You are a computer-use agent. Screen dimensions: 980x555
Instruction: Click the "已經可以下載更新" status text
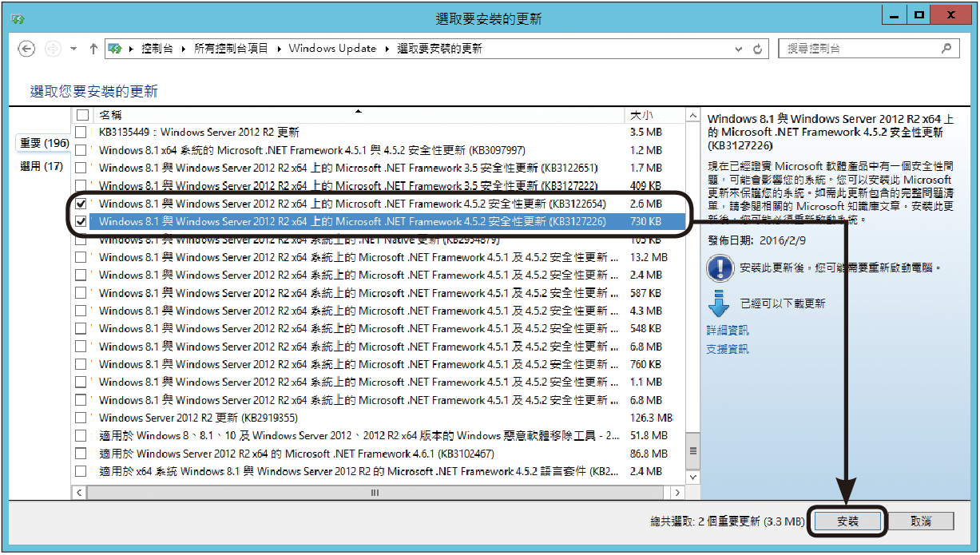(x=783, y=303)
